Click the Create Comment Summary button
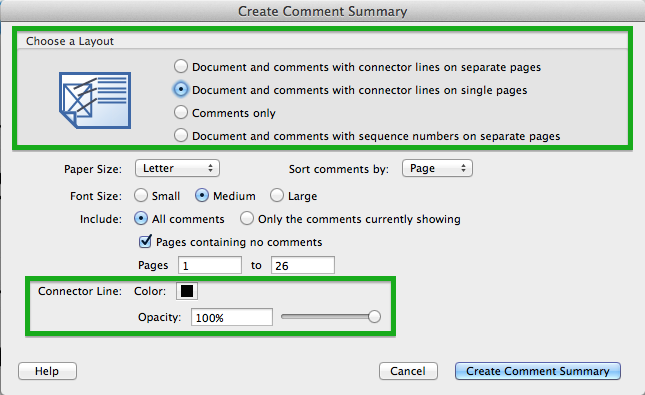645x395 pixels. (x=538, y=371)
